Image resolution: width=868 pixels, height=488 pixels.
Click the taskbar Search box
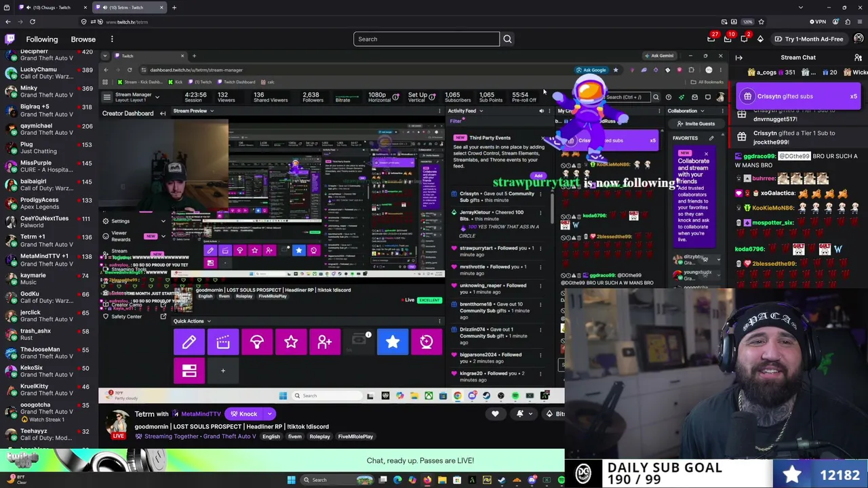tap(338, 480)
